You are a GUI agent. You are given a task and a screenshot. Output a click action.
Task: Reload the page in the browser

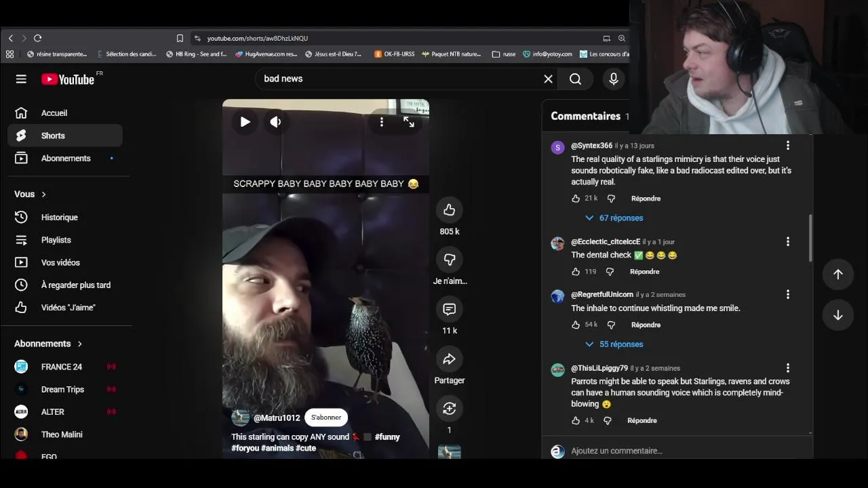38,39
